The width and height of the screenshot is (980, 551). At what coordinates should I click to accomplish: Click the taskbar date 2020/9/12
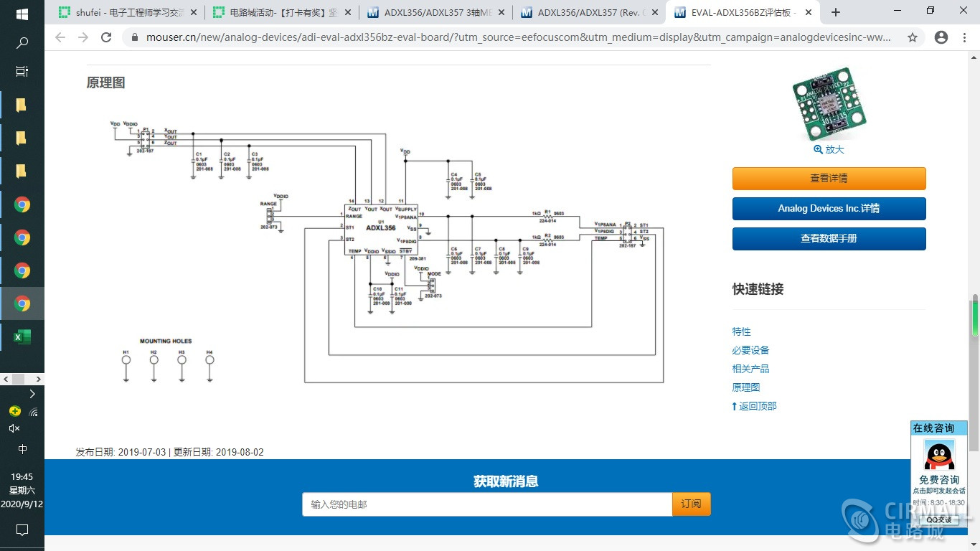coord(22,504)
